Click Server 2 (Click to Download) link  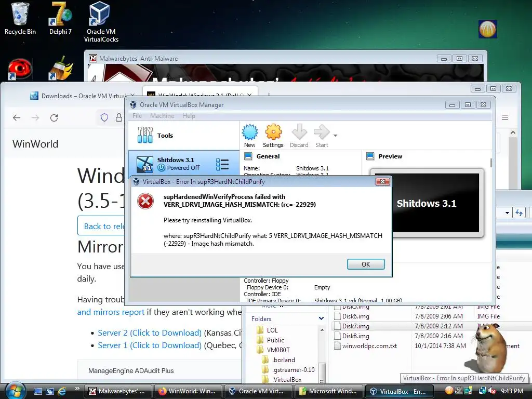pyautogui.click(x=150, y=333)
